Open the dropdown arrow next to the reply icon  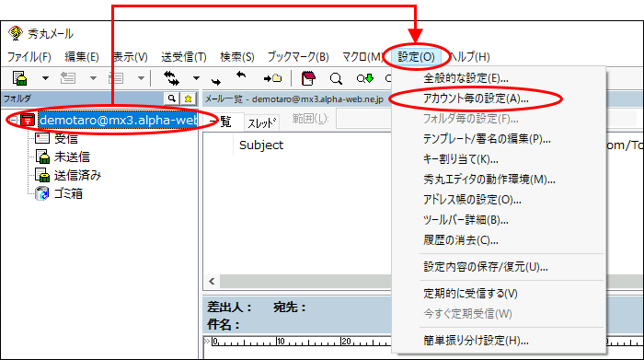coord(93,77)
